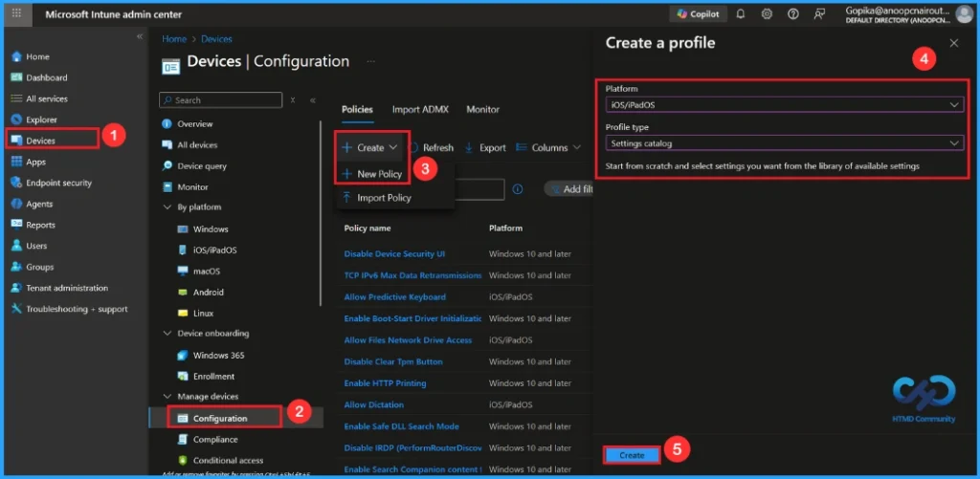Go to Home in left navigation
Viewport: 980px width, 479px height.
(37, 56)
